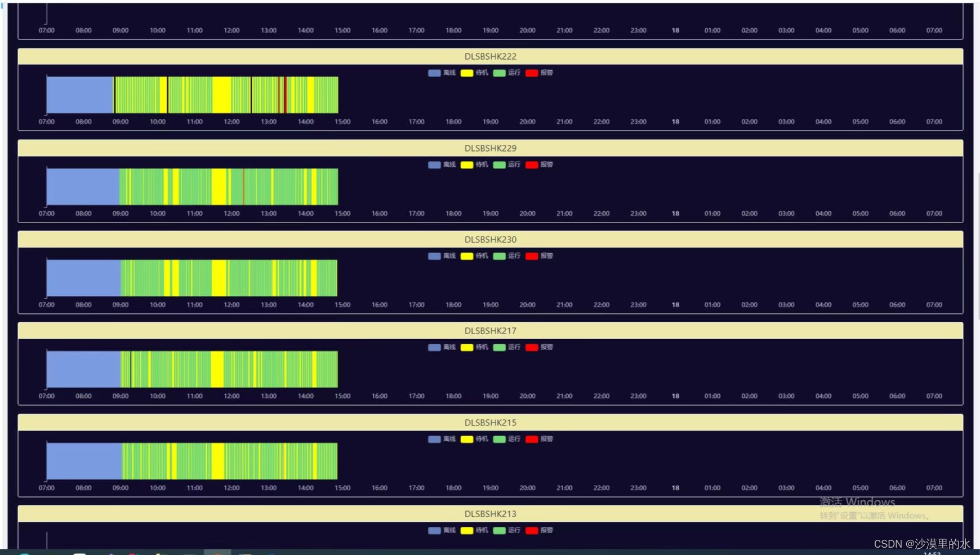980x555 pixels.
Task: Click yellow 待机 swatch in DLSBSHK215 legend
Action: coord(467,439)
